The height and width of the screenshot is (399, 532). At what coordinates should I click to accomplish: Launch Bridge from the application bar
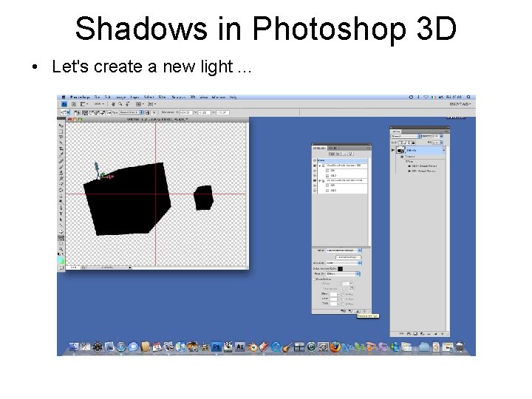[x=74, y=104]
